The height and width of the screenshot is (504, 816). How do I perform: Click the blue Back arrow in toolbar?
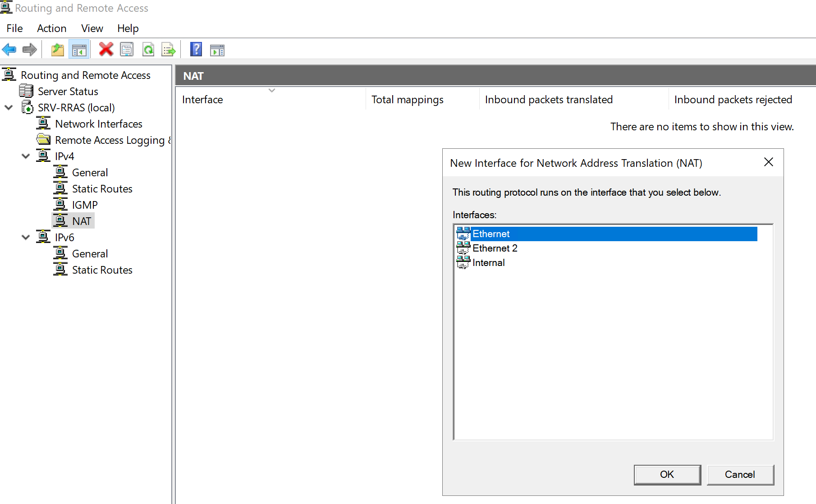[x=9, y=50]
